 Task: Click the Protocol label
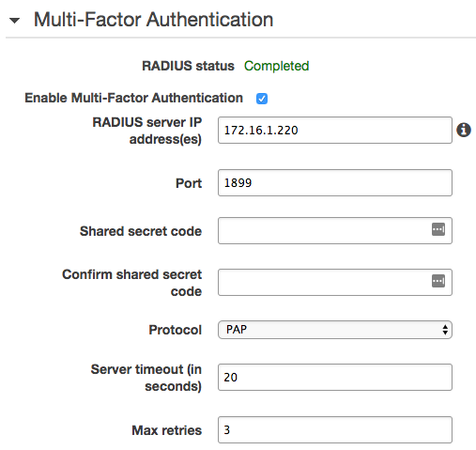[176, 330]
